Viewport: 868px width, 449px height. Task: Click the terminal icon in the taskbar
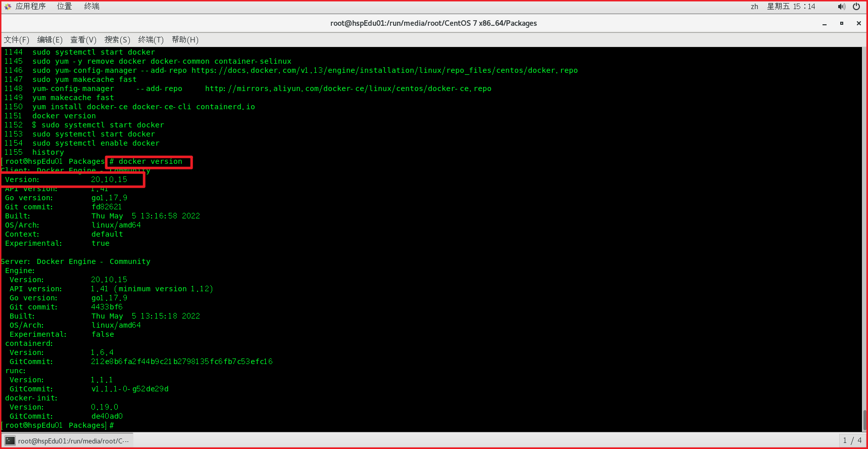pos(10,441)
